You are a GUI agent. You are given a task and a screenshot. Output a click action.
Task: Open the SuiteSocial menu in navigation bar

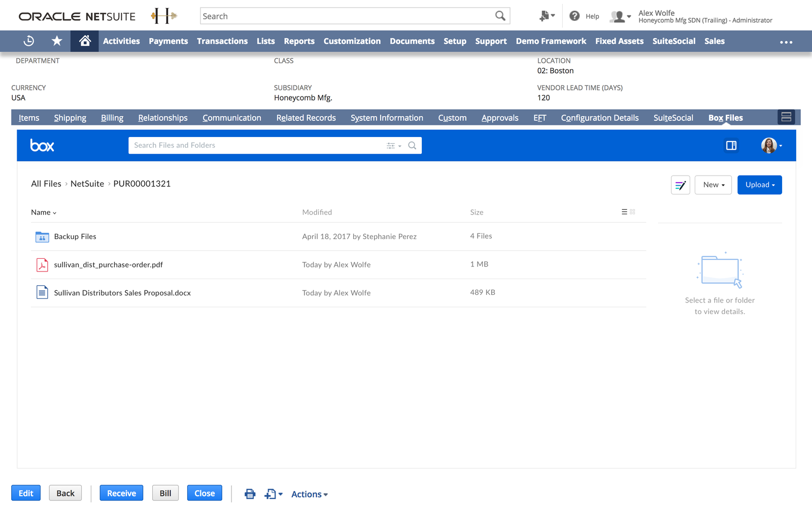674,41
